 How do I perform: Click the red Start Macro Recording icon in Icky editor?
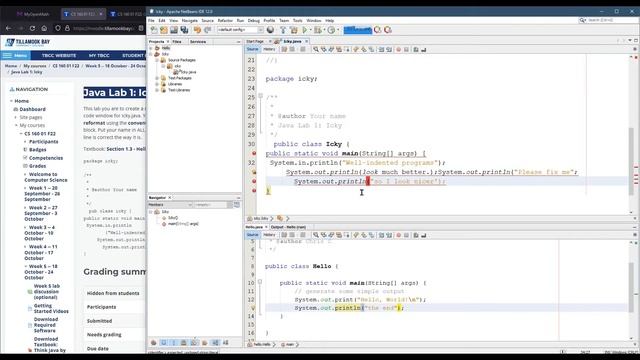pyautogui.click(x=398, y=49)
